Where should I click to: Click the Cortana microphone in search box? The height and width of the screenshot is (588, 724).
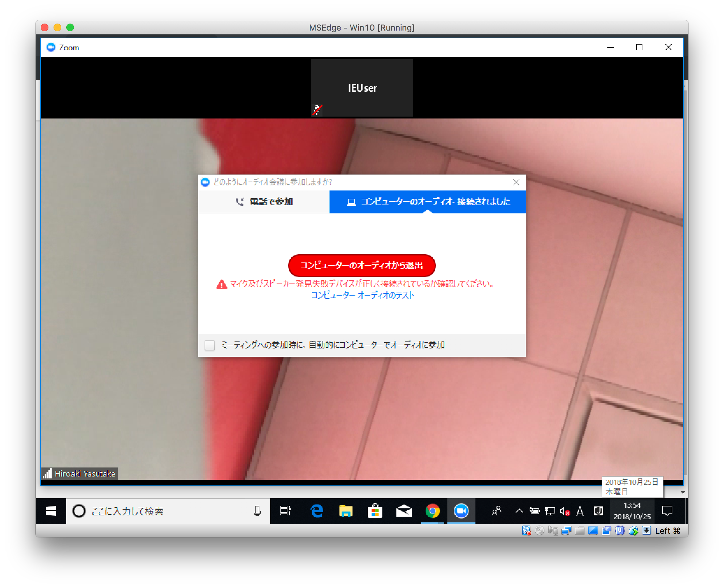(x=257, y=511)
